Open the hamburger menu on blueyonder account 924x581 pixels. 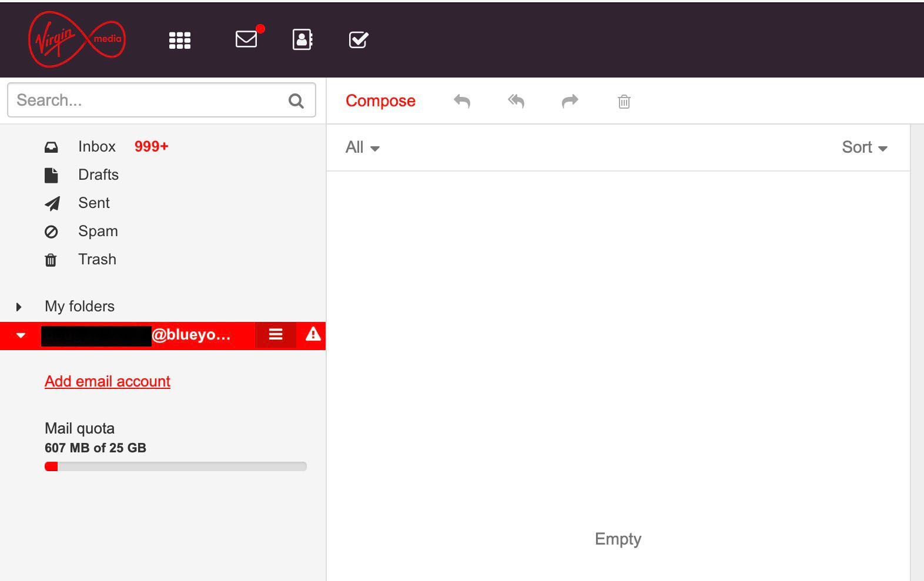(276, 335)
